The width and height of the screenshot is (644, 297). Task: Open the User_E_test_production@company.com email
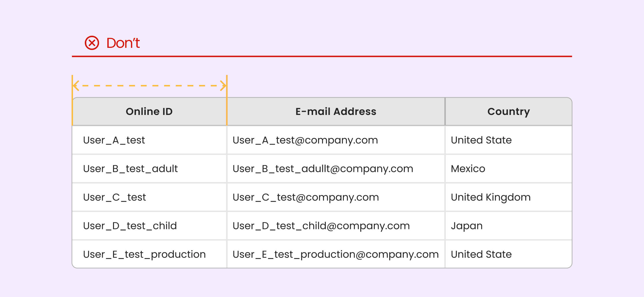click(336, 254)
